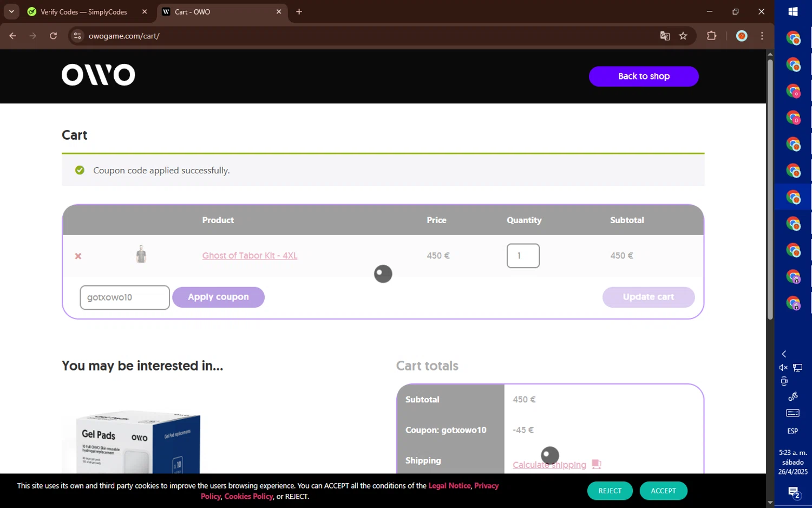The height and width of the screenshot is (508, 812).
Task: Click the browser forward arrow
Action: [33, 36]
